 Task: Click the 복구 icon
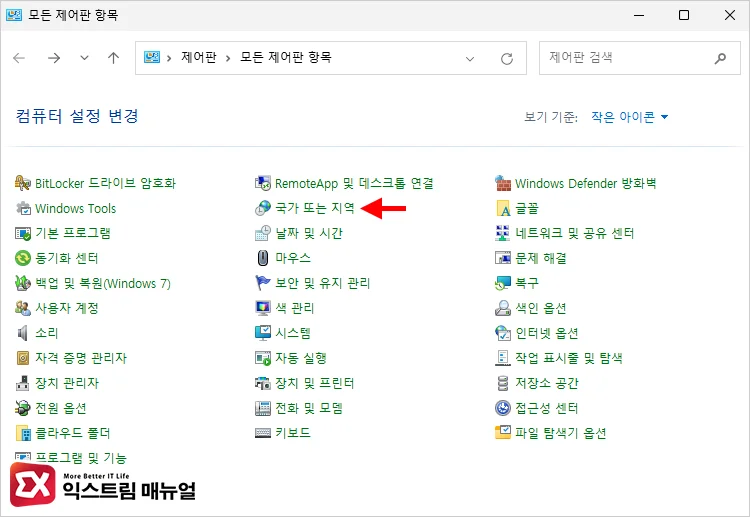click(x=503, y=283)
